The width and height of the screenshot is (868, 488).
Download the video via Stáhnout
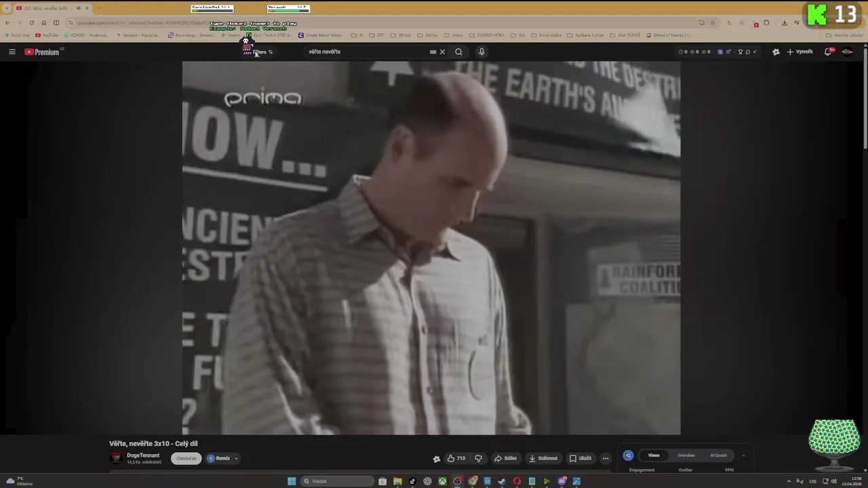[543, 458]
